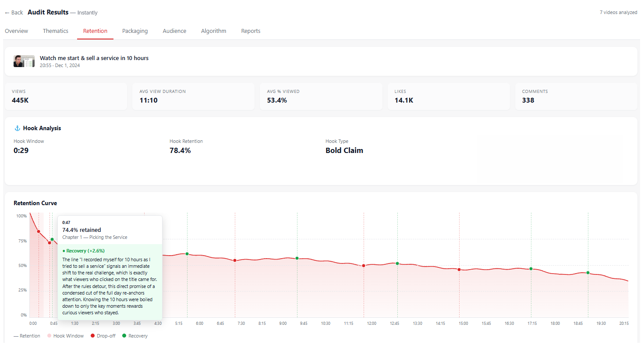Click the 'Recovery (+2.6%)' tooltip label
644x352 pixels.
[x=84, y=251]
